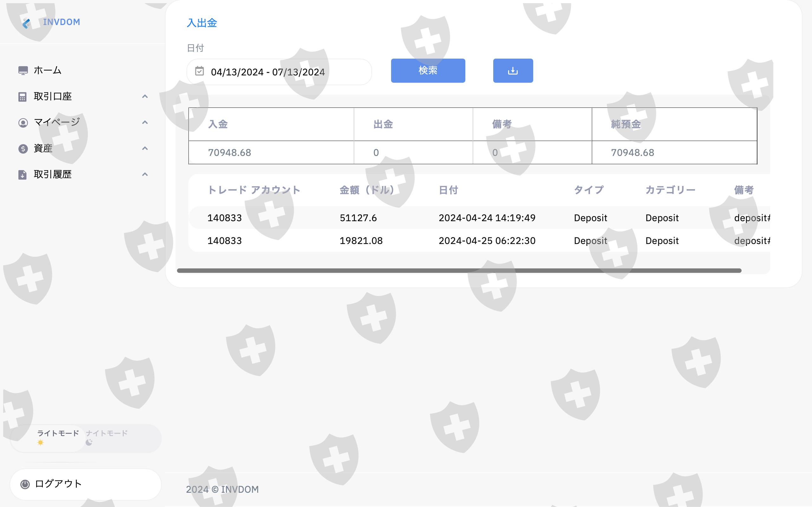Click the power icon beside ログアウト
Viewport: 812px width, 507px height.
click(x=25, y=484)
